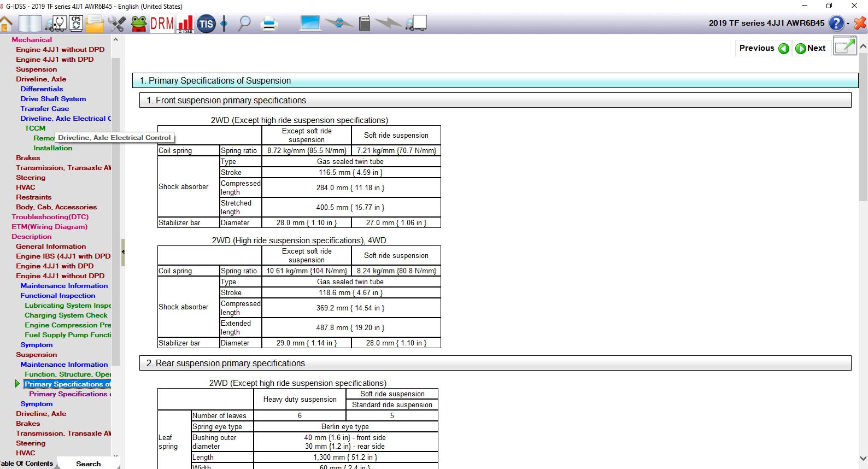Open Body, Cab, Accessories tree item
Screen dimensions: 868x469
click(56, 207)
